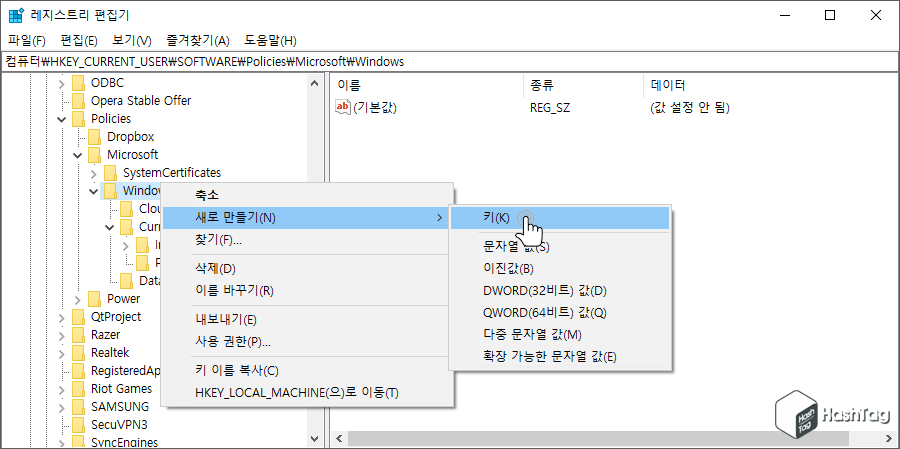The width and height of the screenshot is (900, 449).
Task: Click the value pane horizontal scroll-left arrow
Action: [339, 438]
